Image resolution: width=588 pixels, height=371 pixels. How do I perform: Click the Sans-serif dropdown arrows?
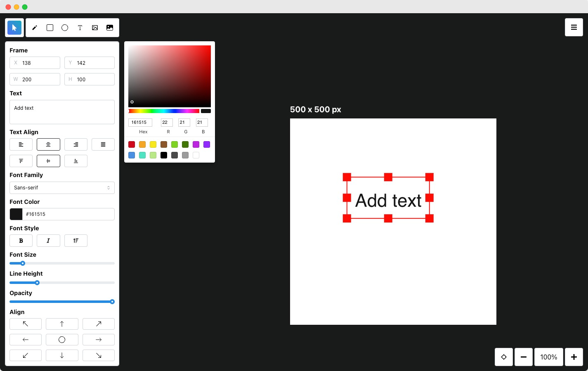coord(109,188)
